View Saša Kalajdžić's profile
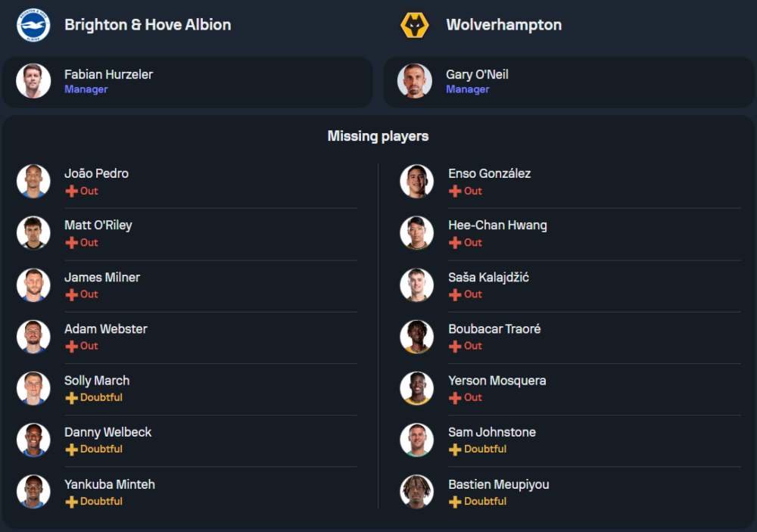This screenshot has width=757, height=532. [x=488, y=277]
